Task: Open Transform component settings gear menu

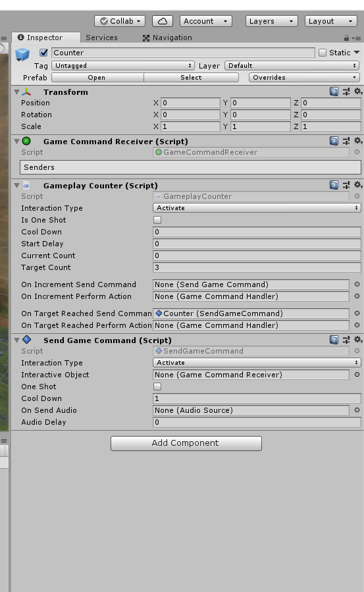Action: coord(358,92)
